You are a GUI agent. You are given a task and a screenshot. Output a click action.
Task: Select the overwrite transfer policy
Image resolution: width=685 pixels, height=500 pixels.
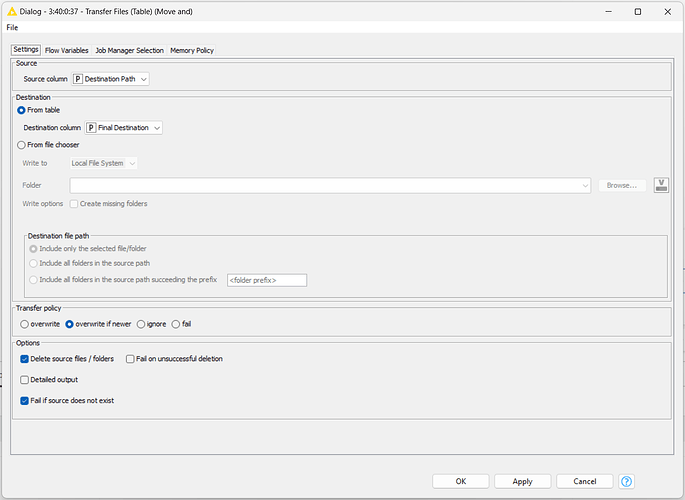[25, 324]
